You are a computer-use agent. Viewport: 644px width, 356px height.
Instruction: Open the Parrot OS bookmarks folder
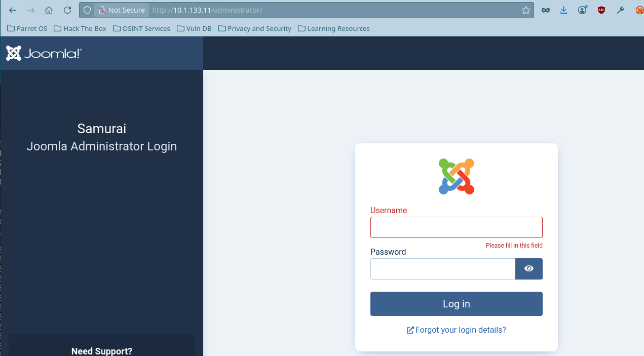pyautogui.click(x=27, y=28)
